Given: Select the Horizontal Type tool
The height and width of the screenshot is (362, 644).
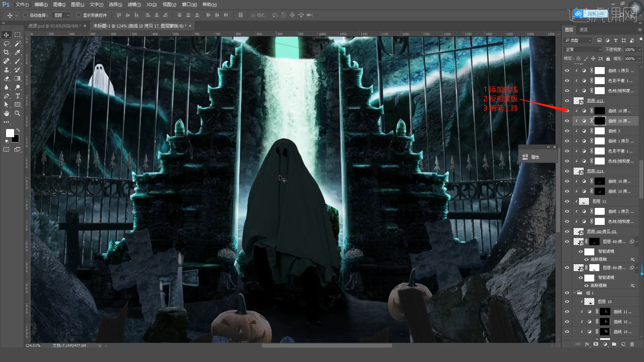Looking at the screenshot, I should (17, 96).
